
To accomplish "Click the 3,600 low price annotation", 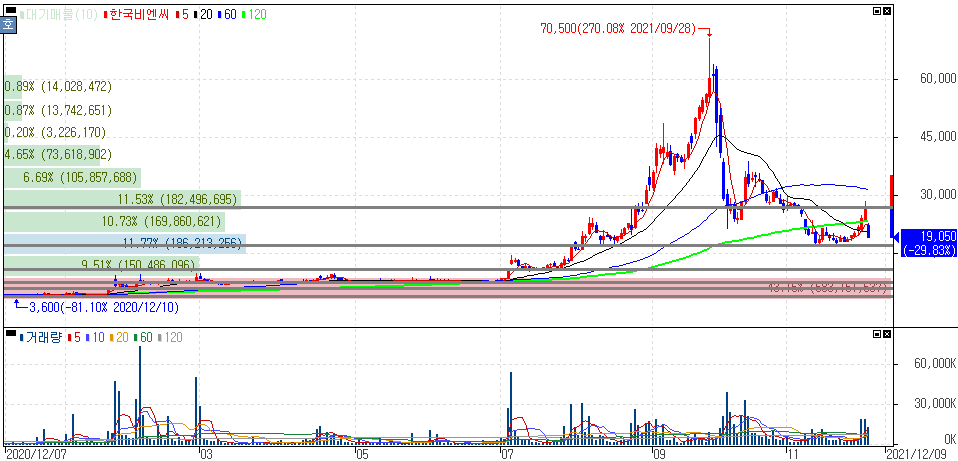I will point(104,307).
